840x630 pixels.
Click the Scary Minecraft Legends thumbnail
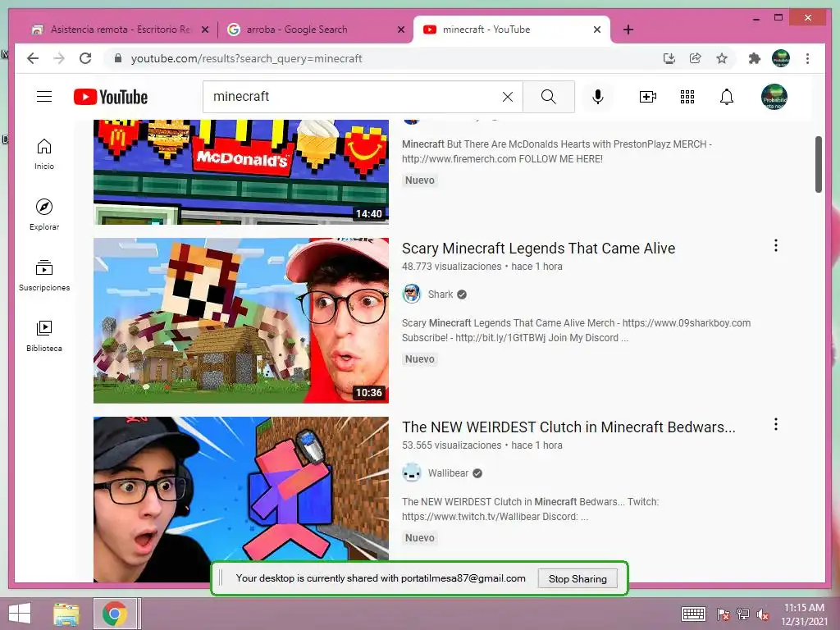[241, 321]
